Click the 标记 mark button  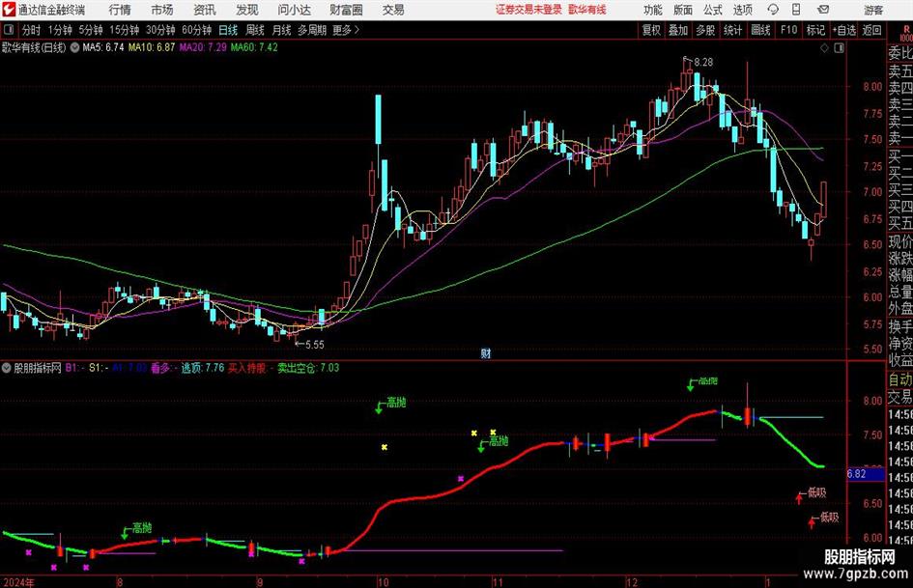[815, 30]
